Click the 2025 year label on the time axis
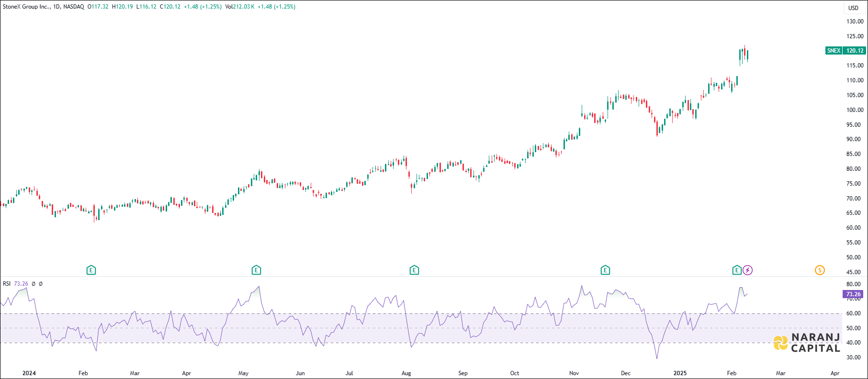This screenshot has height=379, width=868. (680, 373)
